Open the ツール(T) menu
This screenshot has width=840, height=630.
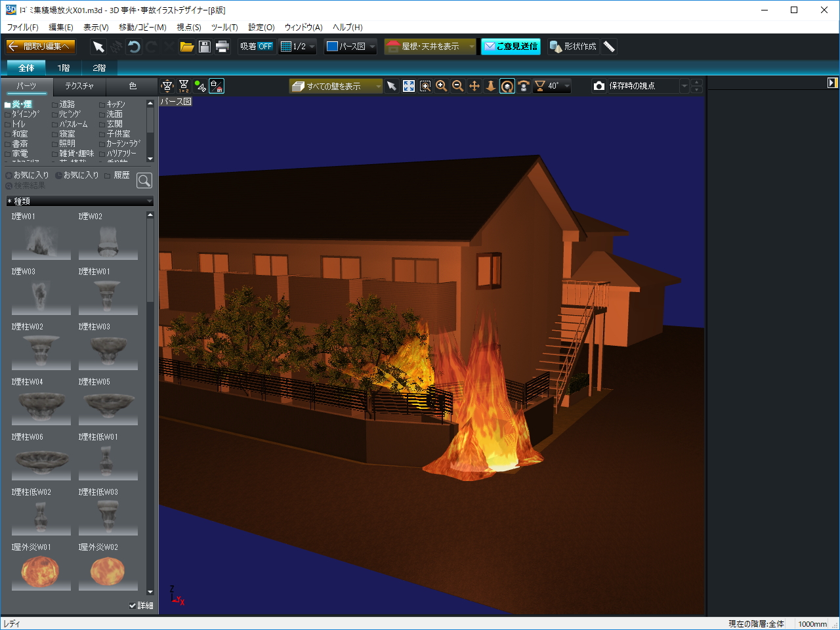[224, 28]
